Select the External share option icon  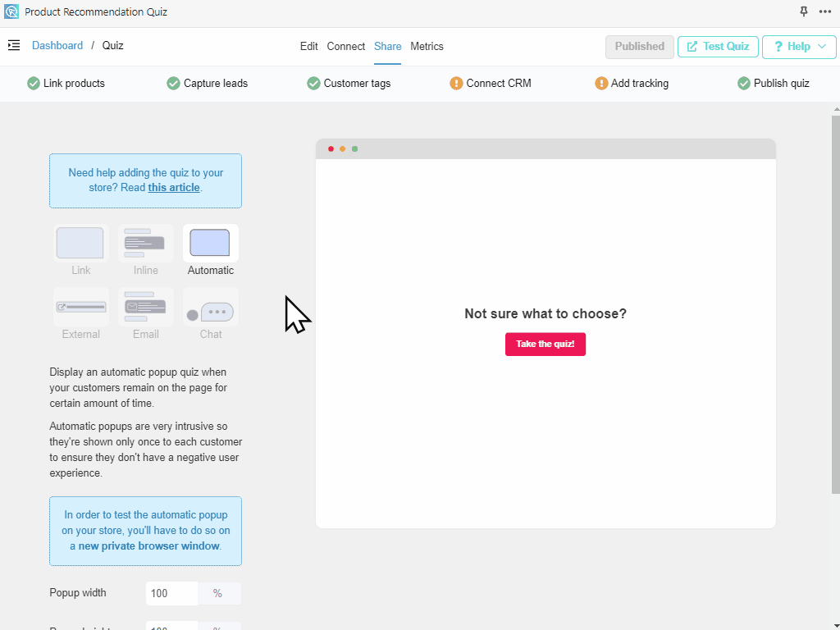[80, 307]
